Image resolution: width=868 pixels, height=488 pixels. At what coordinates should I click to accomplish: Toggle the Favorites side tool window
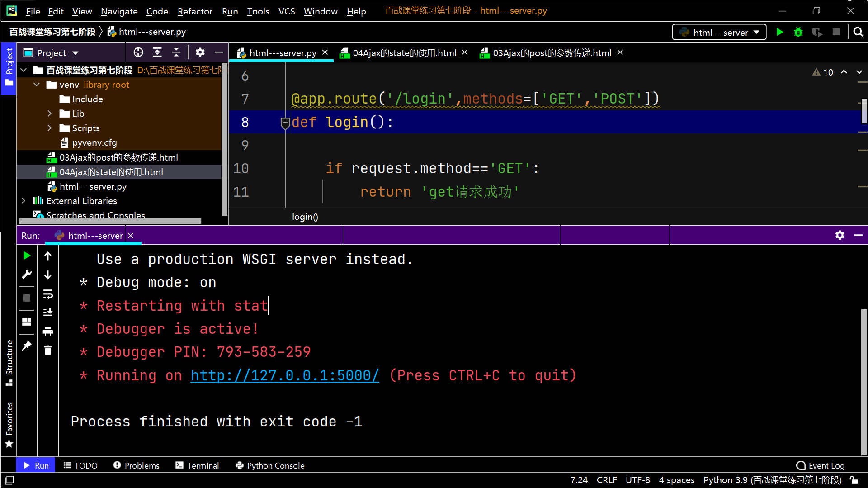[9, 424]
